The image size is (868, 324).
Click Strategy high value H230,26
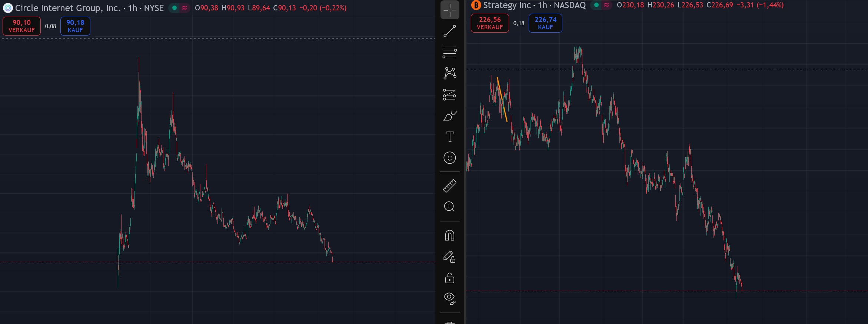click(x=661, y=5)
